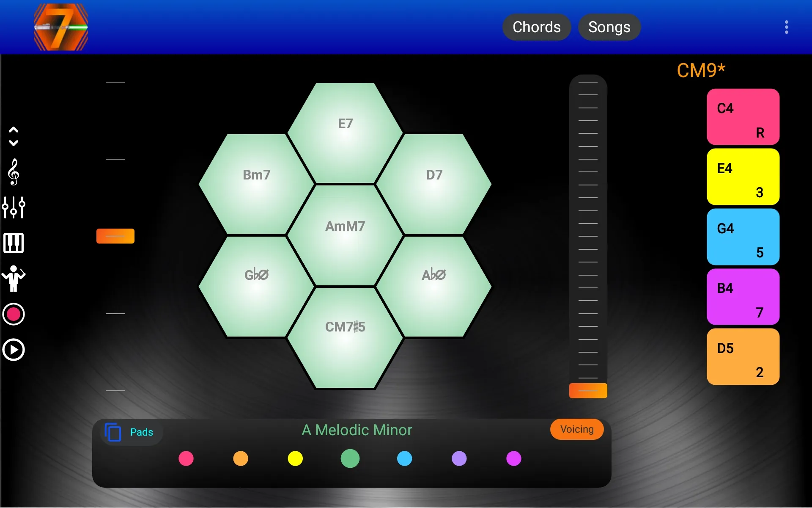This screenshot has height=508, width=812.
Task: Click the piano keyboard icon
Action: (x=15, y=243)
